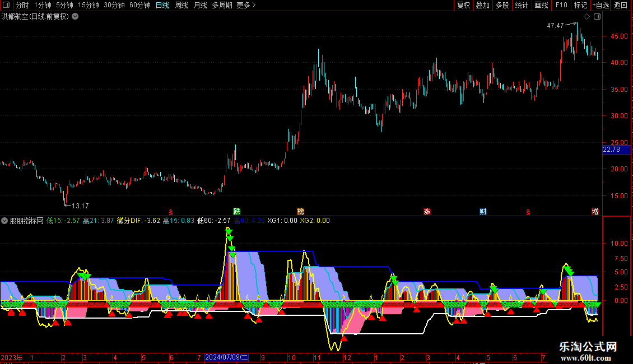Toggle the right panel icon near diamond
Viewport: 633px width, 364px height.
pos(597,17)
